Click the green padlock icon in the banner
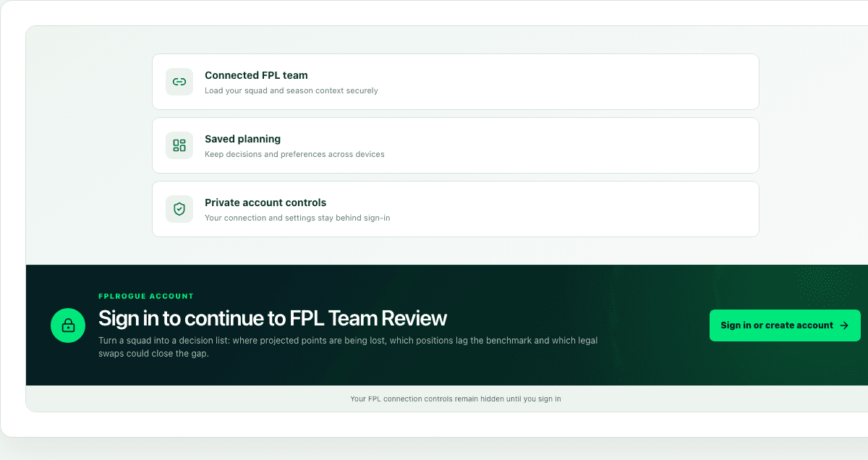The image size is (868, 460). click(68, 325)
